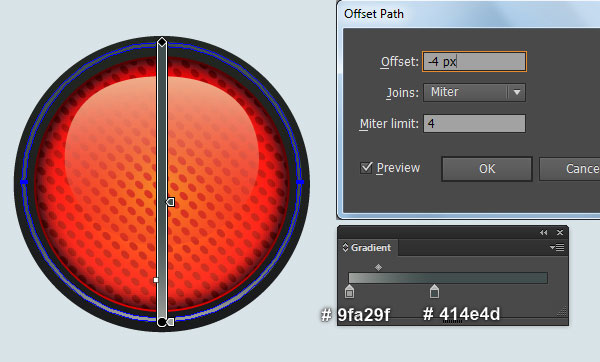Select the left gradient stop 9fa29f
The image size is (600, 362).
pyautogui.click(x=349, y=292)
